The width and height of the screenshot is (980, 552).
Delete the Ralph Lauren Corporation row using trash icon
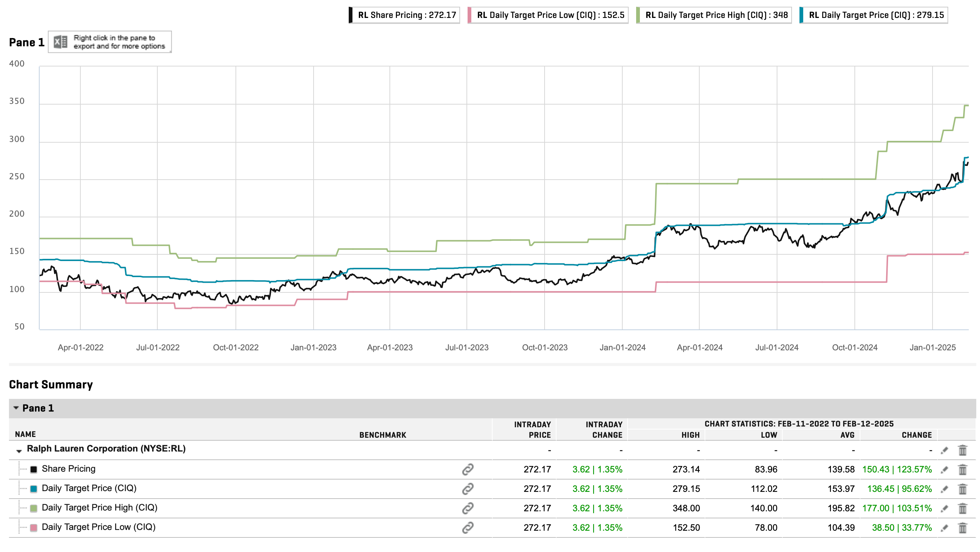coord(962,450)
